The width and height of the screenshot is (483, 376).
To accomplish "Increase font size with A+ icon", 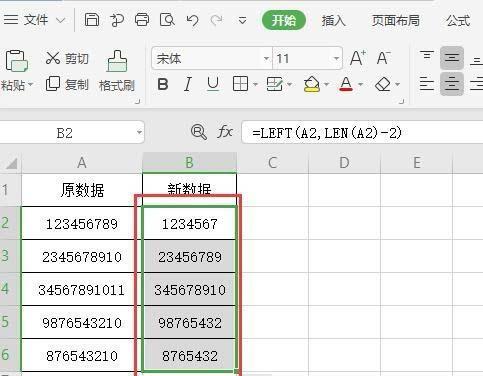I will point(358,58).
